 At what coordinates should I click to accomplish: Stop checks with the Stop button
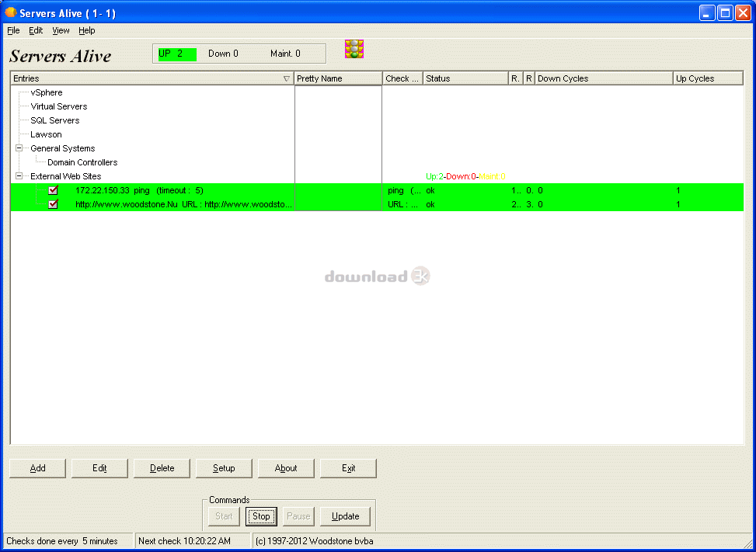[x=261, y=516]
